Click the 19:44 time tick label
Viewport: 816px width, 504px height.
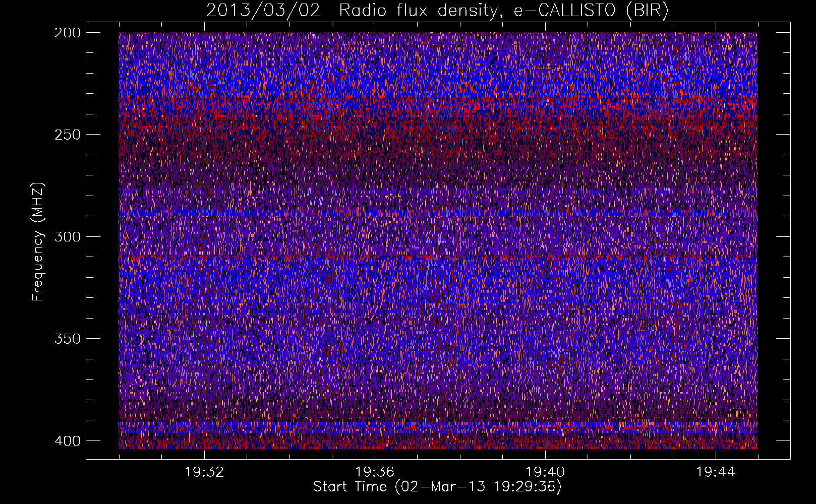click(716, 472)
